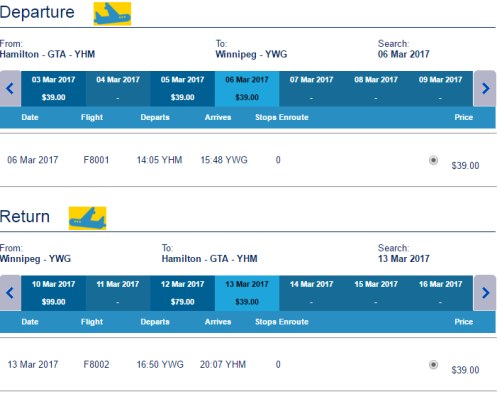Show earlier departure dates with left arrow
This screenshot has width=500, height=399.
10,89
